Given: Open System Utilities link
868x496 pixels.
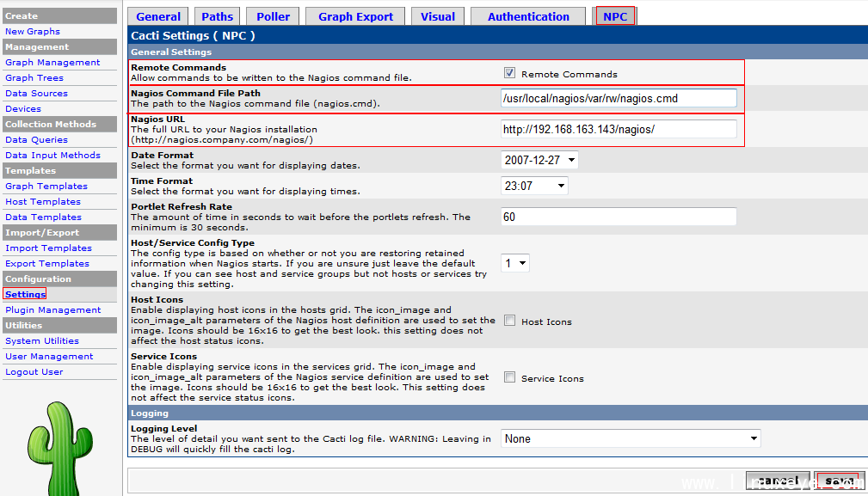Looking at the screenshot, I should (42, 341).
